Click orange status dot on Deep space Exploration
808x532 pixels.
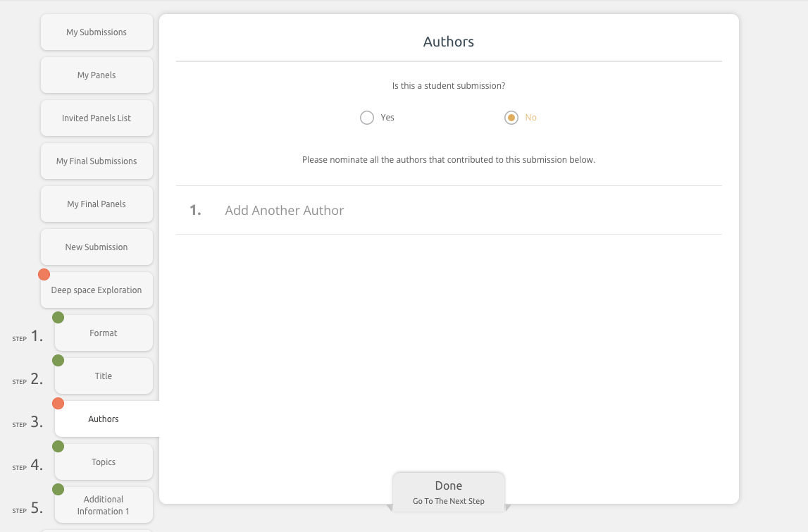tap(44, 275)
